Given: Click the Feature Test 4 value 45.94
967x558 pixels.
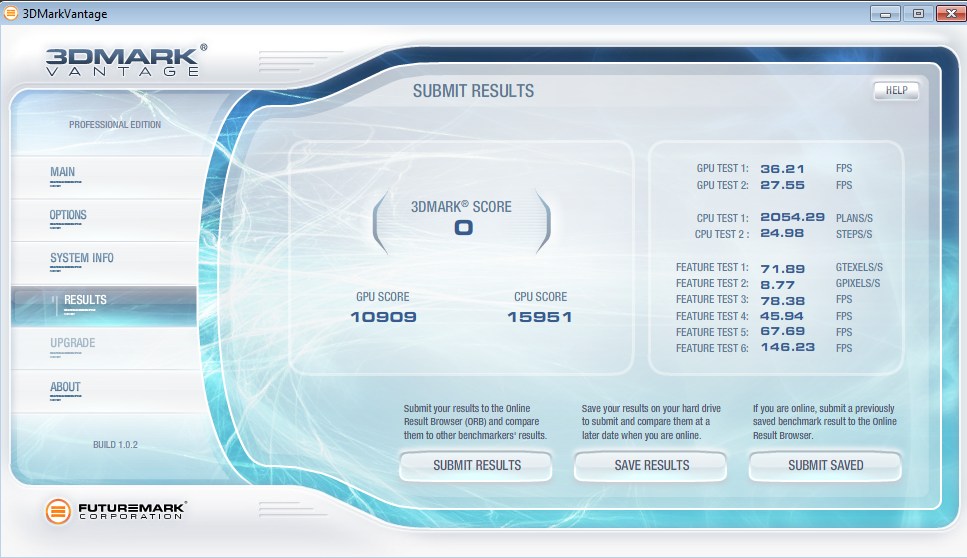Looking at the screenshot, I should coord(781,316).
